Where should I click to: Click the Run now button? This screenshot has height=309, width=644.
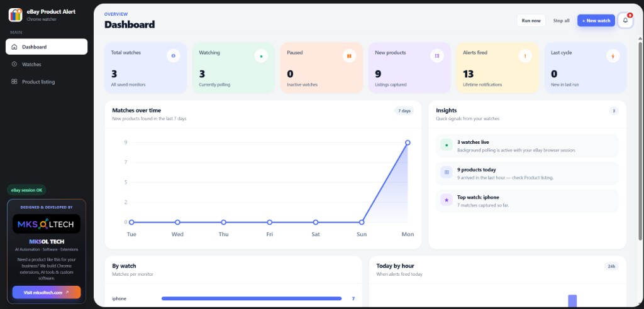(531, 21)
